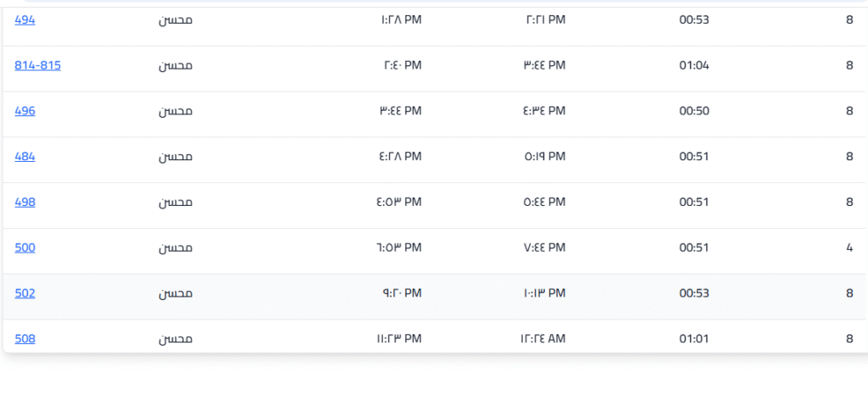Image resolution: width=868 pixels, height=395 pixels.
Task: Select the 9:20 PM start time
Action: [401, 293]
